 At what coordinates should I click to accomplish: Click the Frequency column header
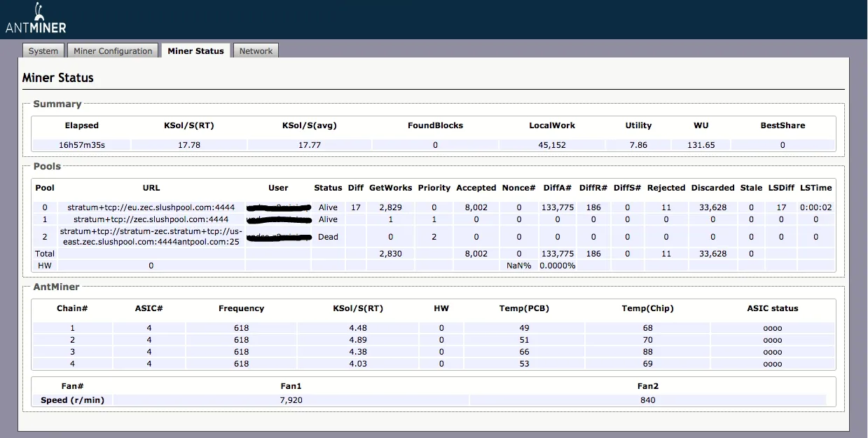241,308
